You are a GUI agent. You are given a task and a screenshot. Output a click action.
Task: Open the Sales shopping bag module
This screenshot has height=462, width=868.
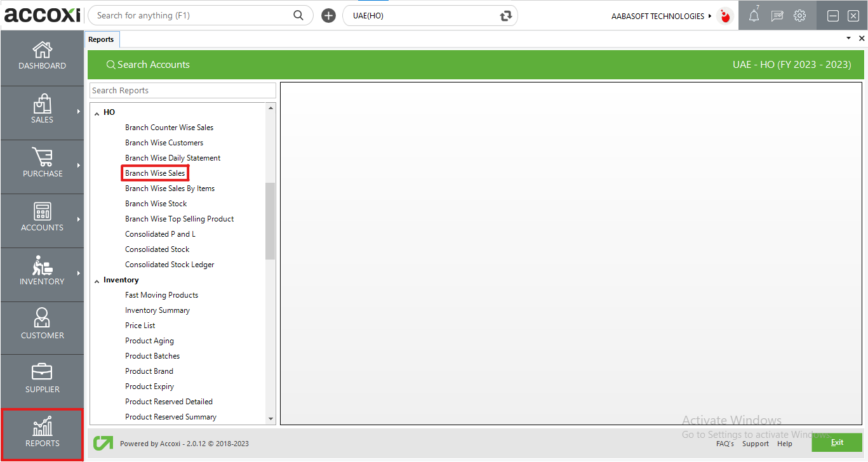click(x=42, y=104)
